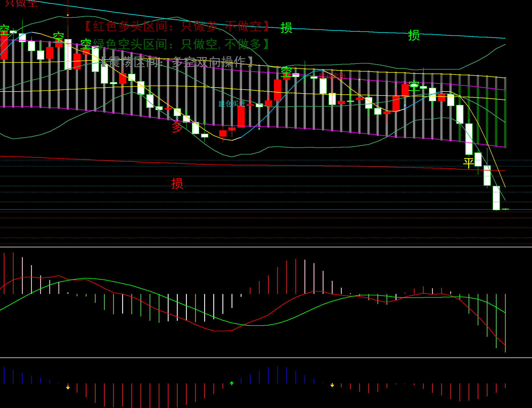
Task: Click the green up arrow in bottom histogram
Action: pyautogui.click(x=232, y=383)
